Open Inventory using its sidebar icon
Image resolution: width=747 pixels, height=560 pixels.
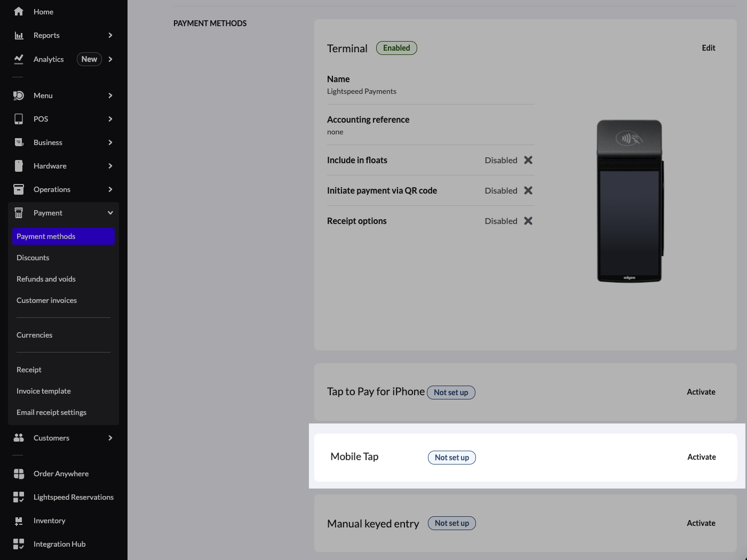[19, 520]
